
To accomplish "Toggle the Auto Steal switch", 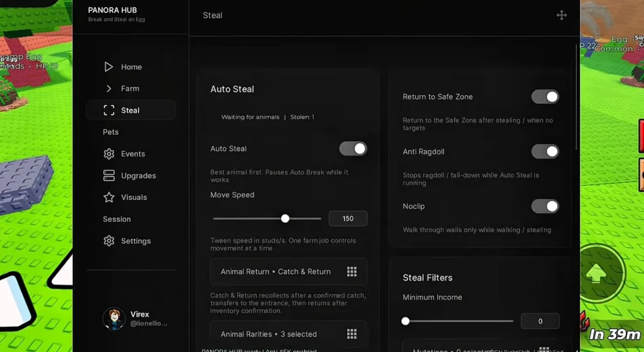I will point(353,149).
